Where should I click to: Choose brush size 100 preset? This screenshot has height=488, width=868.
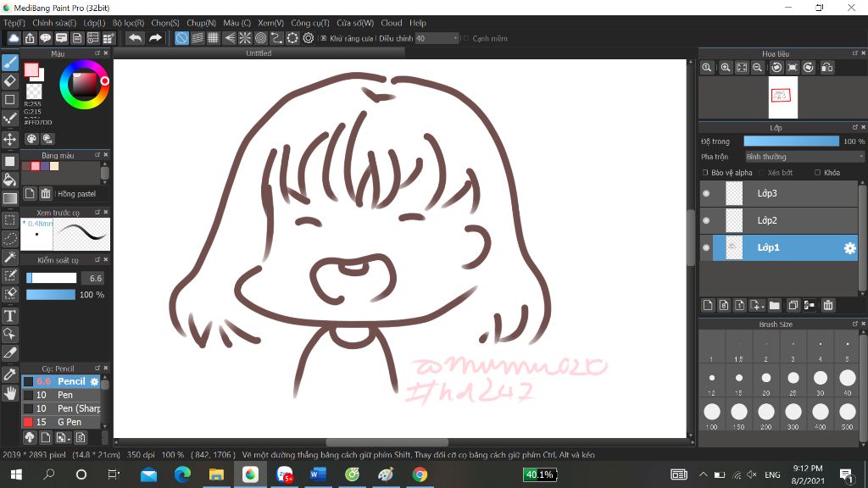pyautogui.click(x=712, y=413)
